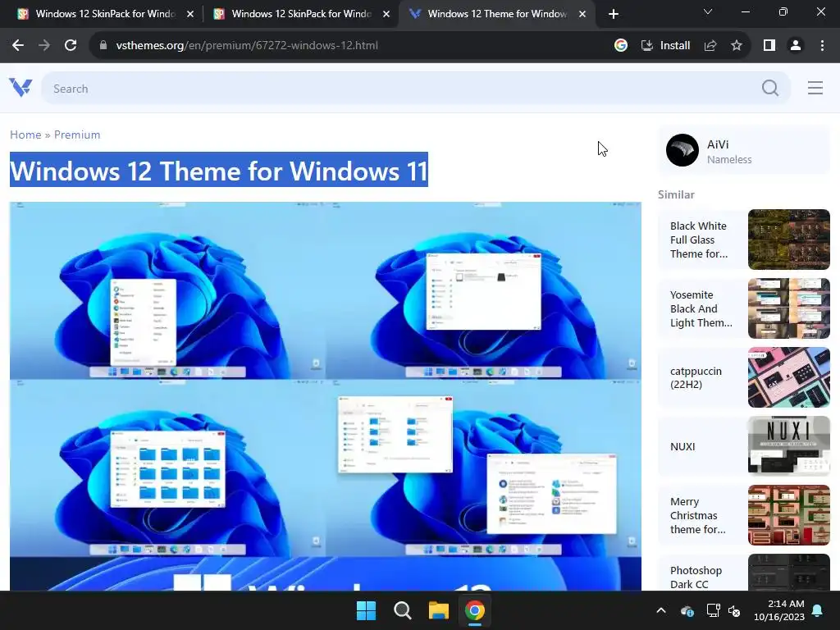840x630 pixels.
Task: Open Black White Full Glass thumbnail
Action: 788,240
